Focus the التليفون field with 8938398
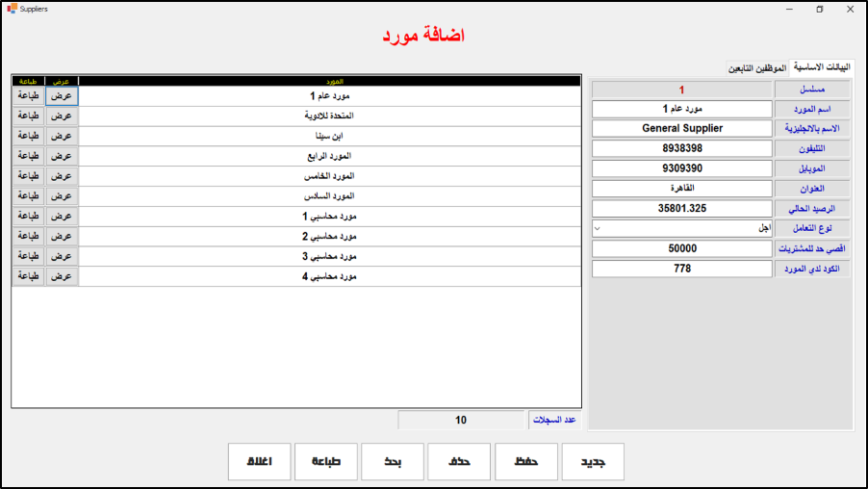The width and height of the screenshot is (868, 489). (681, 149)
